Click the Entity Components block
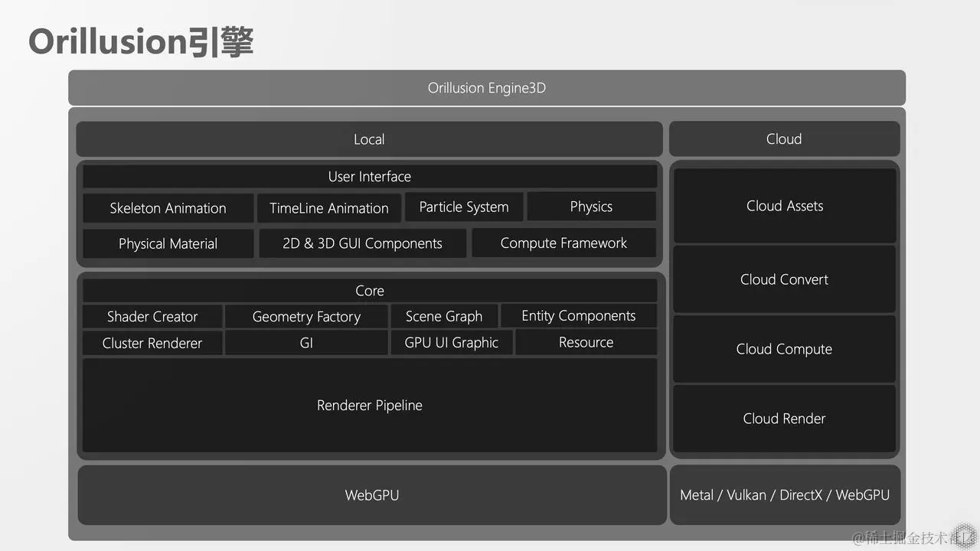The height and width of the screenshot is (551, 980). 579,316
